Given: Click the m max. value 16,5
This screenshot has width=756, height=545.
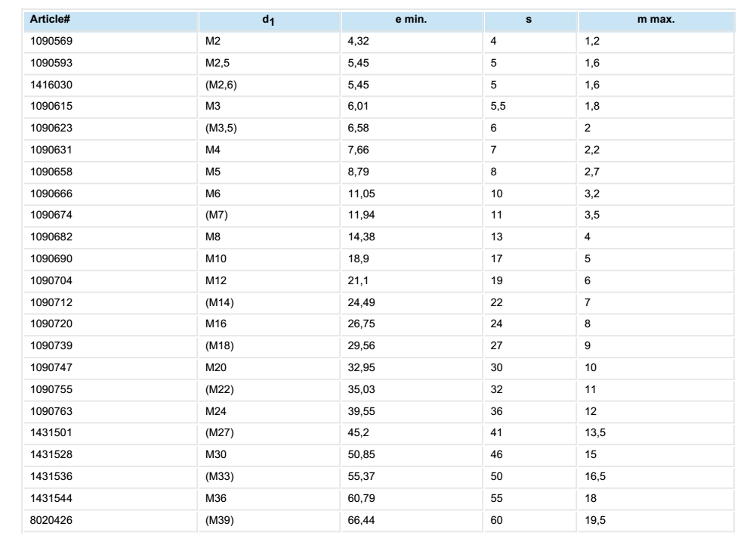Looking at the screenshot, I should click(594, 453).
